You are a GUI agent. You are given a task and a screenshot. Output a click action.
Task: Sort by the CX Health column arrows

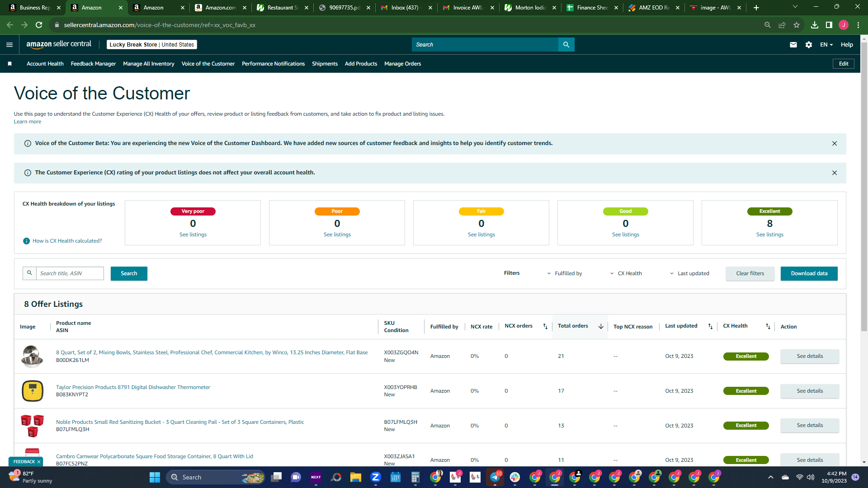pyautogui.click(x=768, y=326)
